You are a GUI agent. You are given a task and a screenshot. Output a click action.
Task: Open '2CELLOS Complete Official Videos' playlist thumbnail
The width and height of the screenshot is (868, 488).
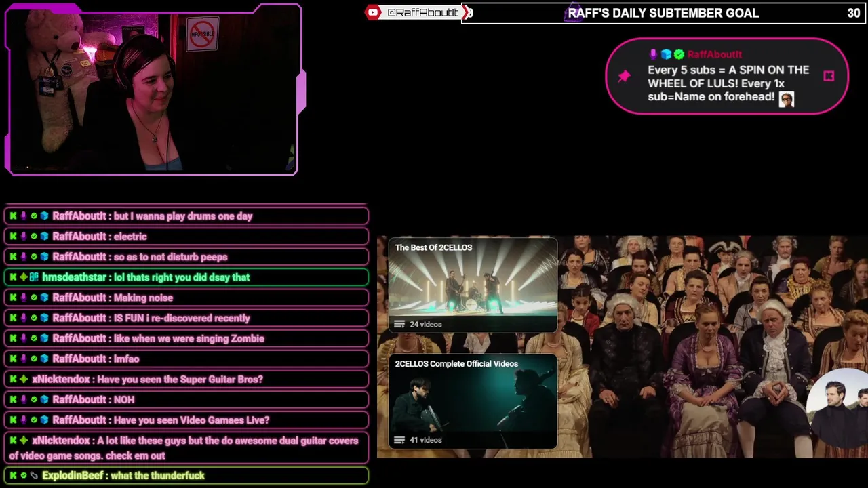(x=473, y=401)
